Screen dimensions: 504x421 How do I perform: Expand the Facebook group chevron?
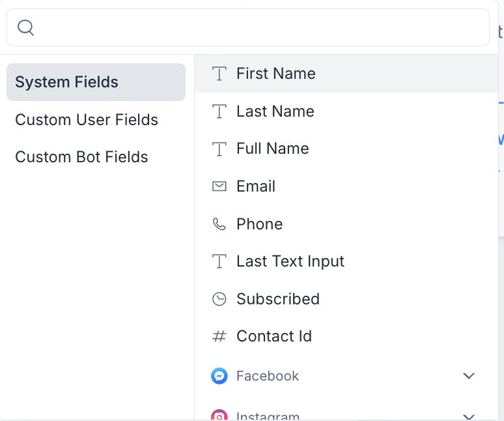469,376
